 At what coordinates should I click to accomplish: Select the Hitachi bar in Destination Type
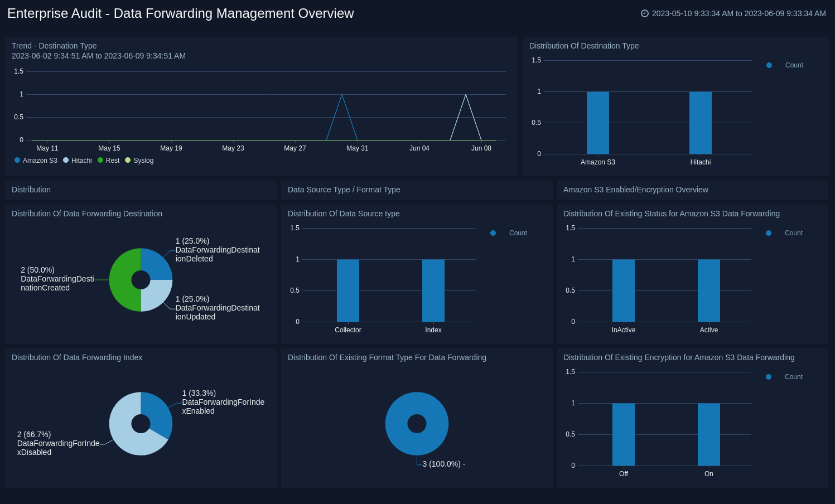700,123
